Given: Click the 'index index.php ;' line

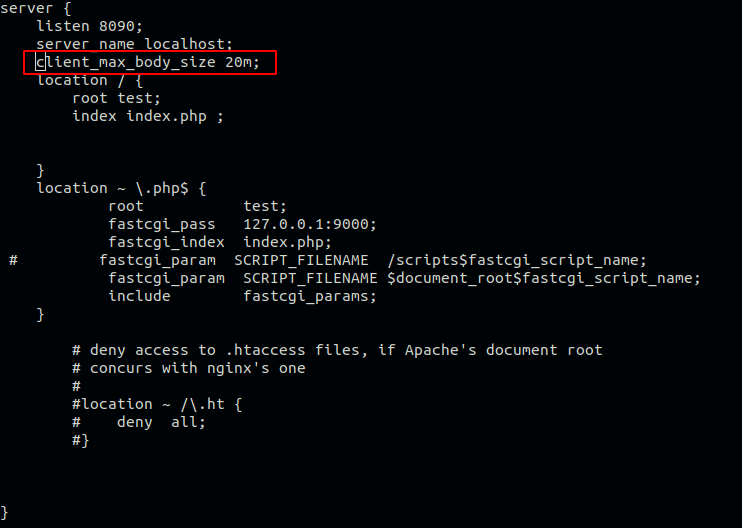Looking at the screenshot, I should tap(147, 116).
